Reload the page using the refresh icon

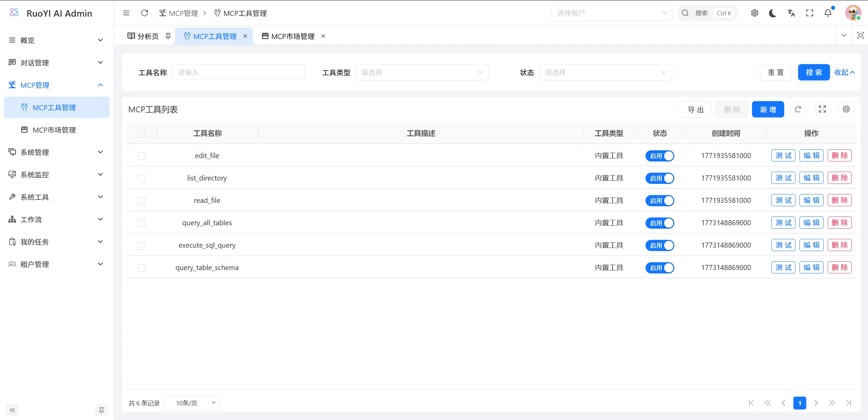pos(144,13)
